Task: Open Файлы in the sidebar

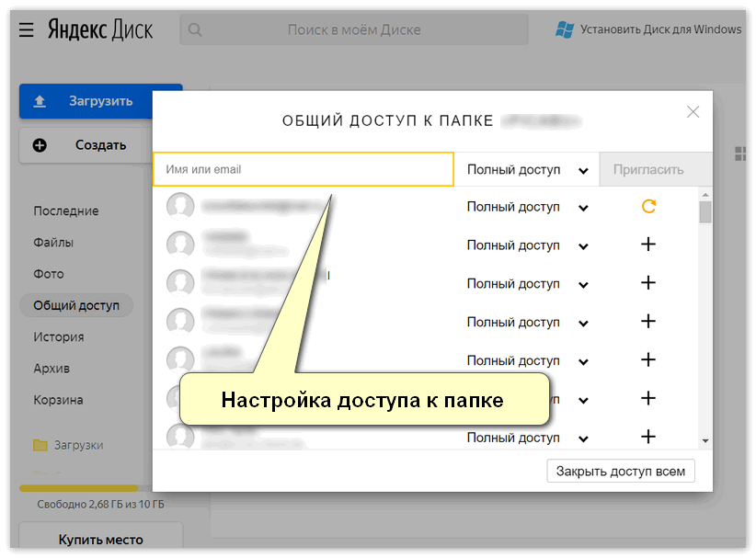Action: tap(53, 243)
